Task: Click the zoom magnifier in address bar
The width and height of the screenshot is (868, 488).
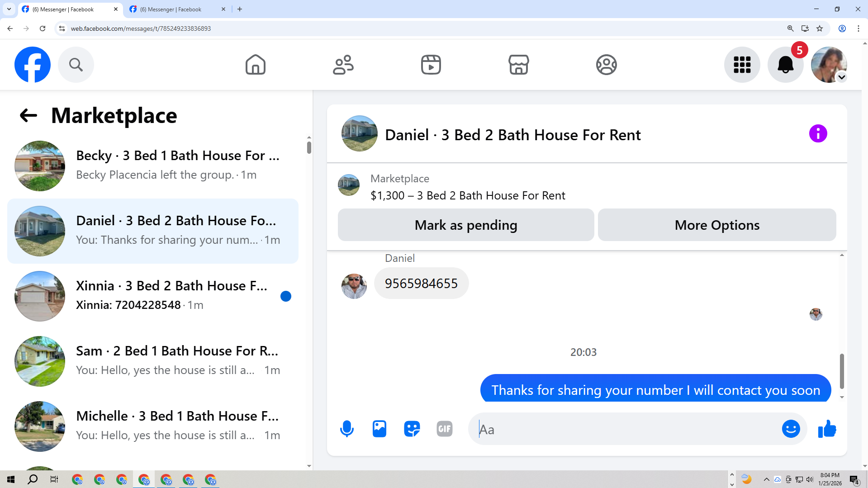Action: [790, 28]
